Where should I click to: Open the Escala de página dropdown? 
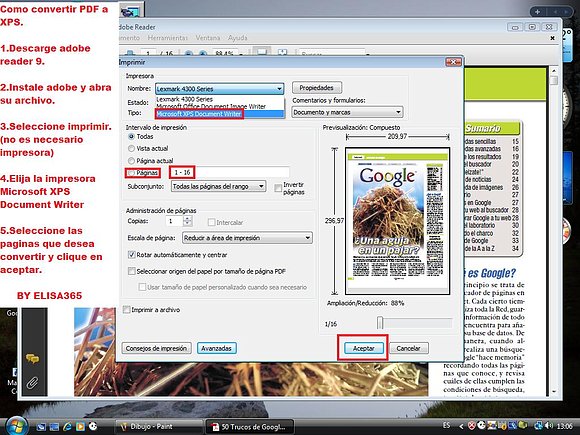(247, 238)
